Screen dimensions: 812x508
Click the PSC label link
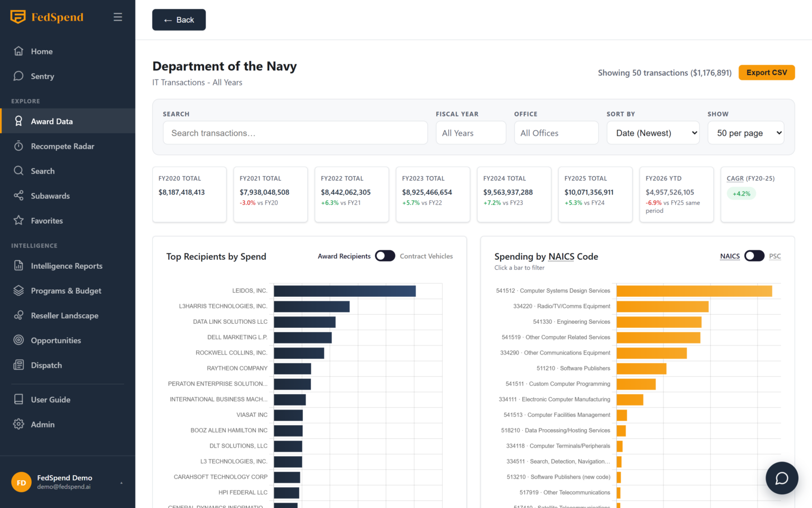click(x=775, y=256)
